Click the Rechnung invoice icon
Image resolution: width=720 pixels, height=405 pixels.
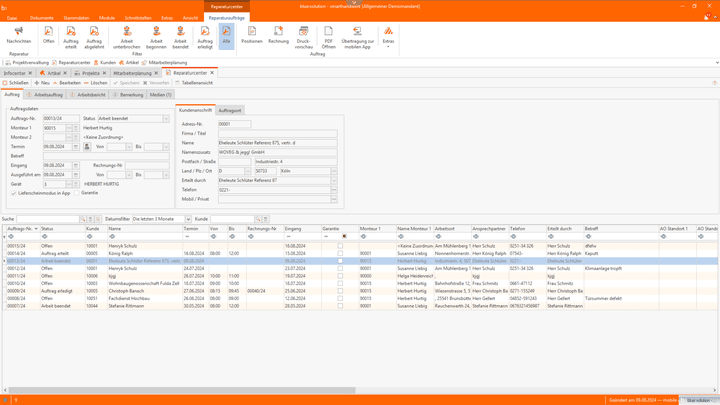pyautogui.click(x=278, y=35)
